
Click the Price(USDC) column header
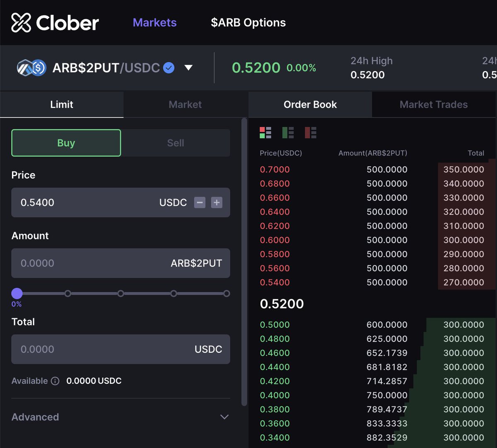click(281, 153)
